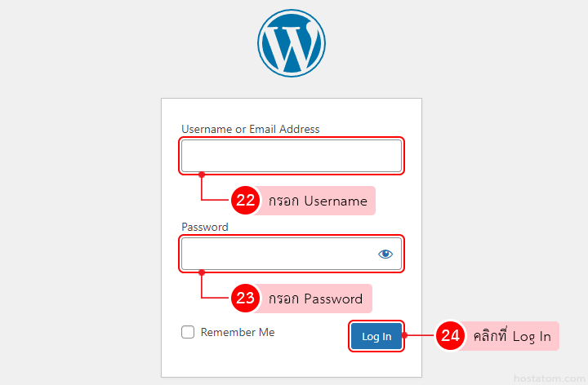Click the red dot below the password field
Viewport: 588px width, 385px height.
pos(202,272)
